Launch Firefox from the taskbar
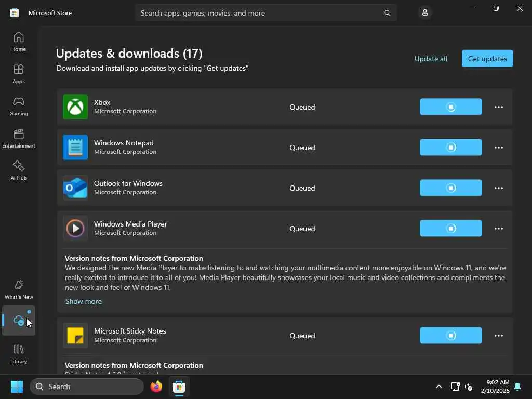This screenshot has width=532, height=399. point(156,387)
